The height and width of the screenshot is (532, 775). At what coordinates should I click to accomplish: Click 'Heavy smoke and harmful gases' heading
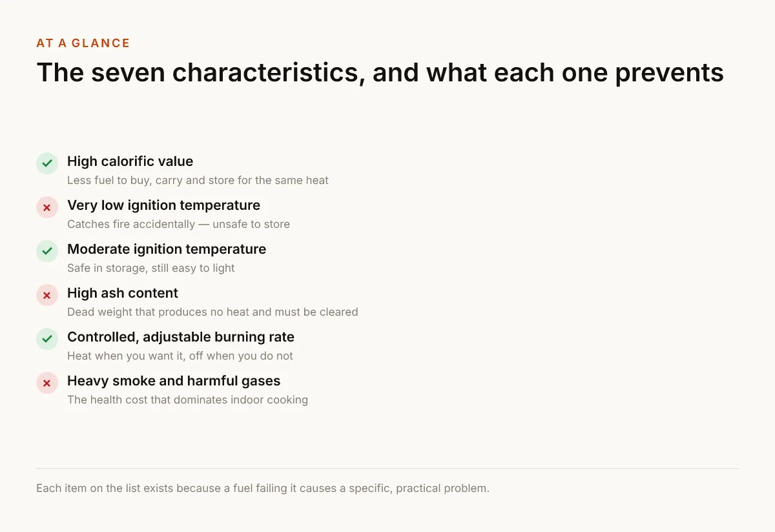[174, 381]
